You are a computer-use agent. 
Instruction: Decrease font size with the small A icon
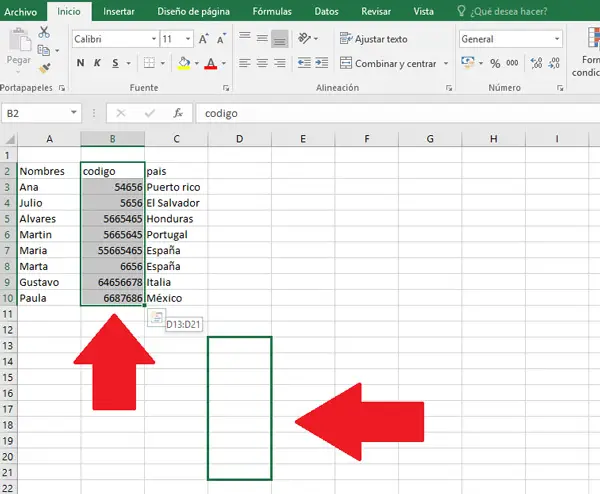point(221,39)
